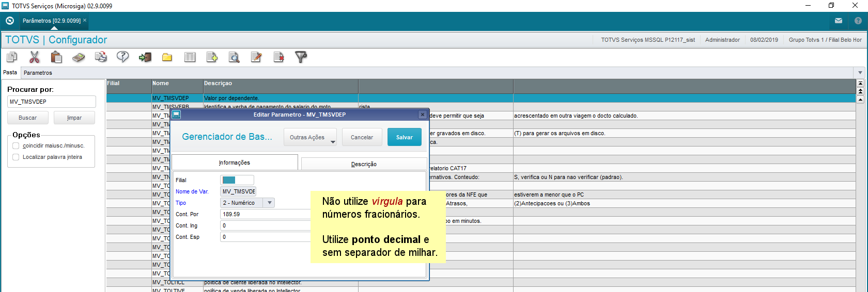Click Grupo Totvs 1 / Filial Belo Hor label
This screenshot has width=868, height=292.
pyautogui.click(x=825, y=40)
